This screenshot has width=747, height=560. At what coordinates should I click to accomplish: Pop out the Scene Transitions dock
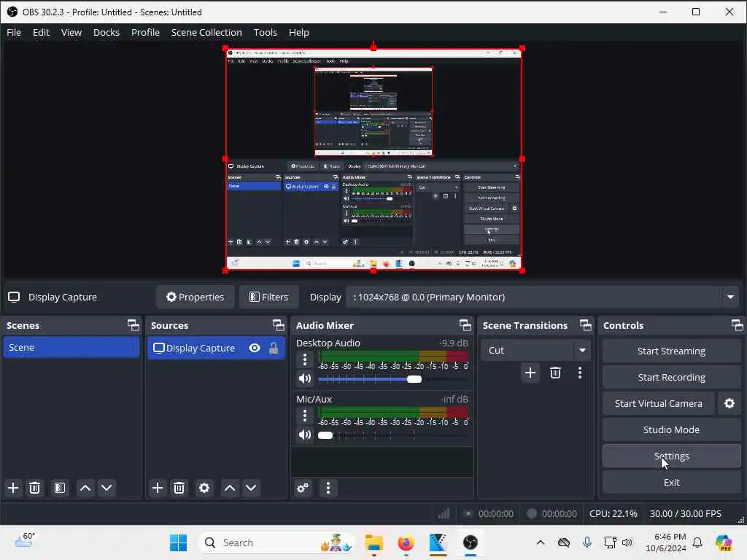(x=586, y=325)
